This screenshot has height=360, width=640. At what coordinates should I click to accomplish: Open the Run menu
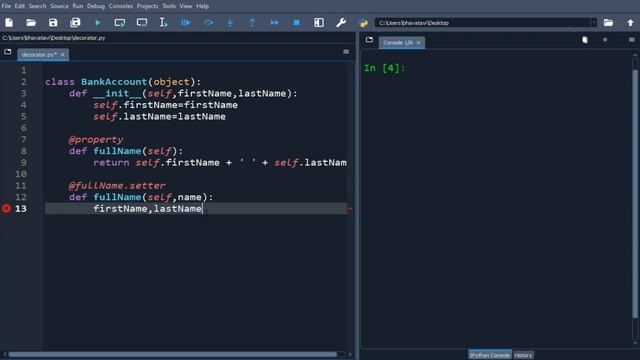(x=78, y=6)
